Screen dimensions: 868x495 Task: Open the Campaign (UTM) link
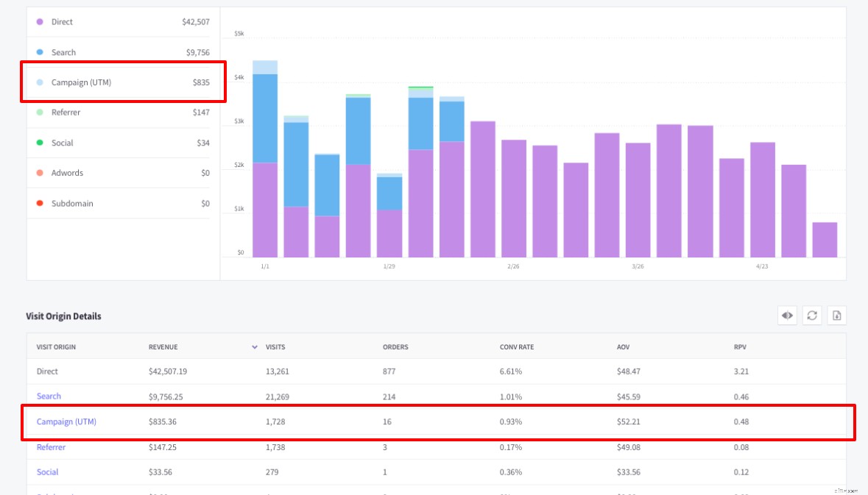[x=66, y=421]
